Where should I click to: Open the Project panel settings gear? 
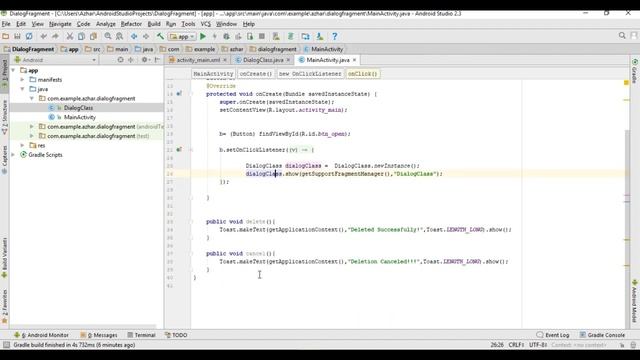coord(145,60)
